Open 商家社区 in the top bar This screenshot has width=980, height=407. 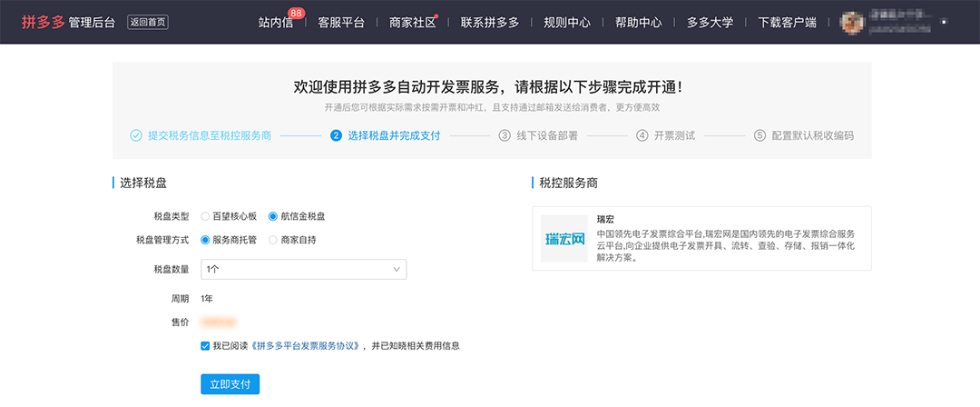coord(412,23)
